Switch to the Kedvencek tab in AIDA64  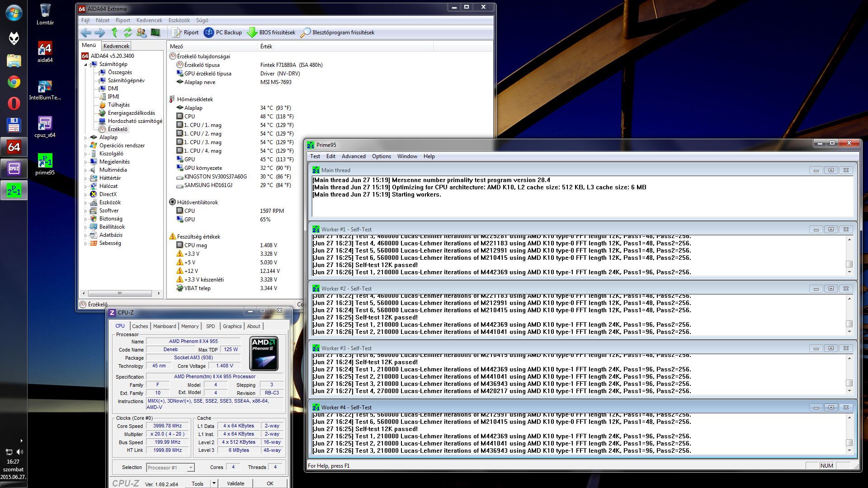point(116,46)
